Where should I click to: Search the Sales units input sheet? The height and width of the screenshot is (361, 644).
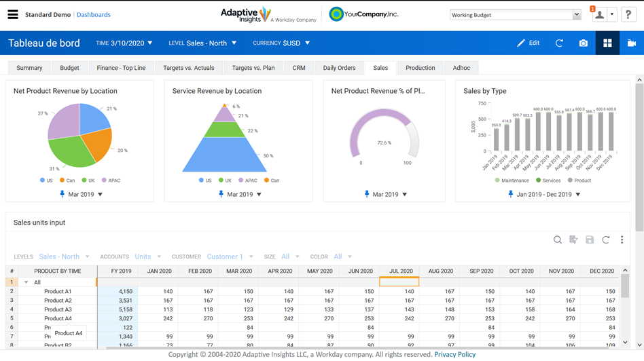(557, 240)
